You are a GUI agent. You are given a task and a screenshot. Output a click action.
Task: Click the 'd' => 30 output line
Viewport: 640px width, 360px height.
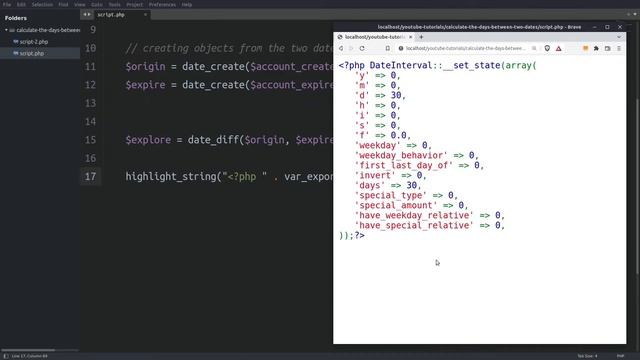pos(380,95)
